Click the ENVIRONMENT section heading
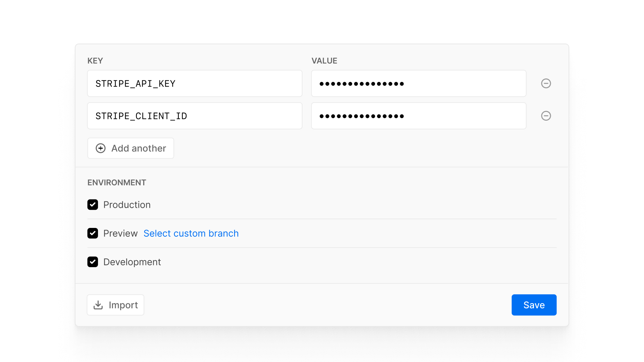 [x=117, y=183]
